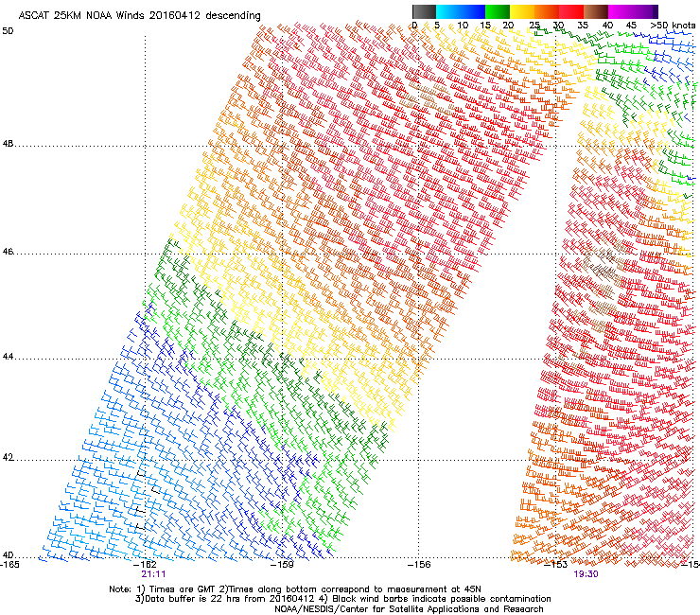The image size is (700, 615).
Task: Click the red 30-35 knots legend swatch
Action: 571,11
